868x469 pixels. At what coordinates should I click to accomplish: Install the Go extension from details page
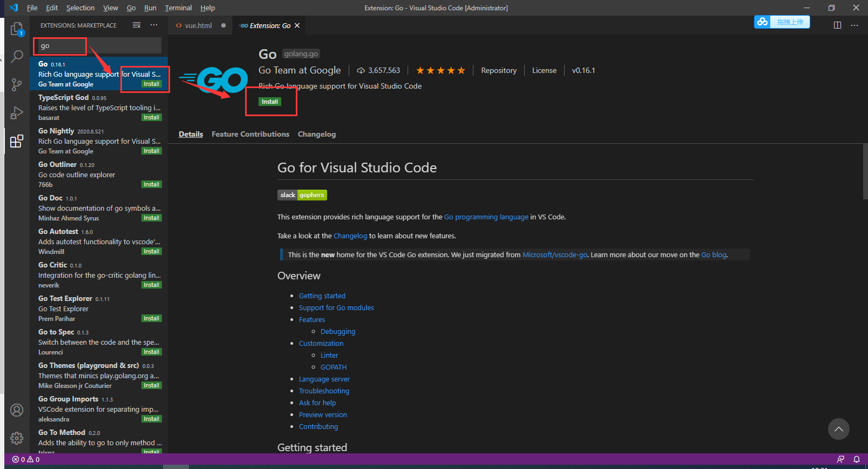click(270, 102)
